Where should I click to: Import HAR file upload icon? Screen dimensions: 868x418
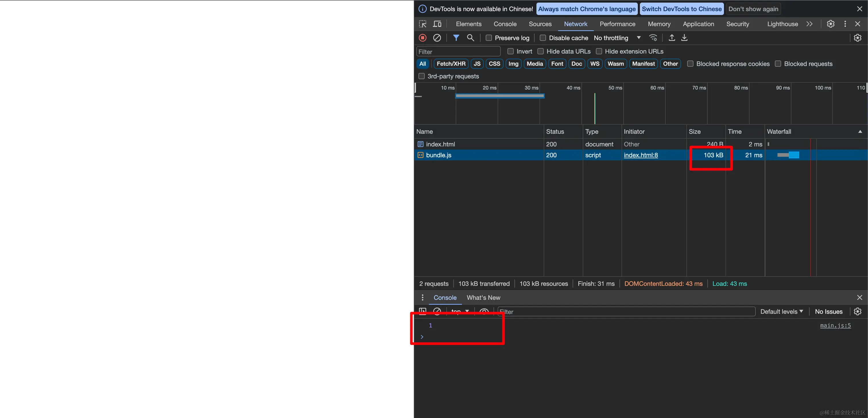[x=672, y=38]
